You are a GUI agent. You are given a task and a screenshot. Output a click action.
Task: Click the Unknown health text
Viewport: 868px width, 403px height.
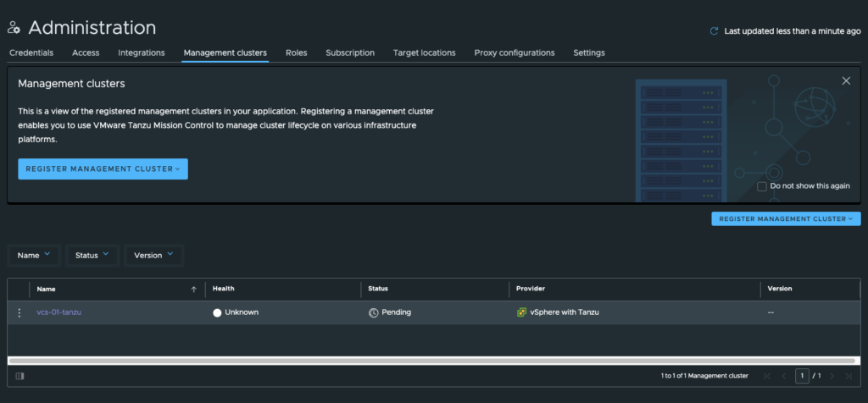tap(242, 312)
